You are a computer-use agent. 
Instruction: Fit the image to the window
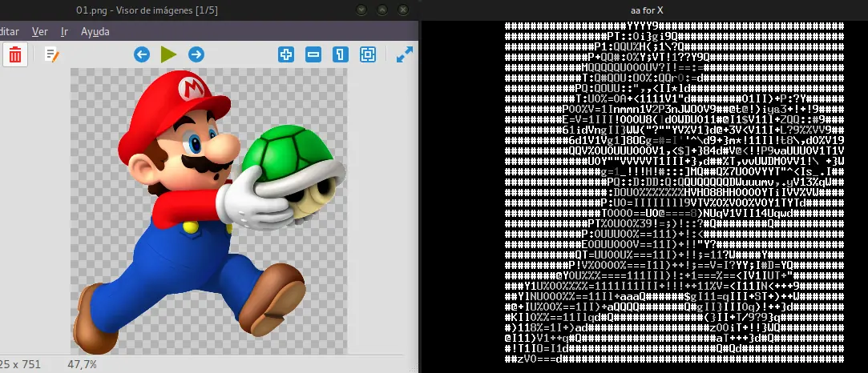coord(368,54)
